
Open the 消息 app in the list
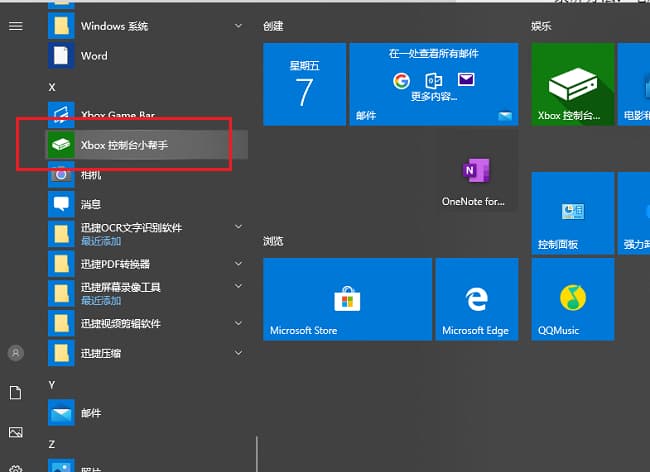(x=91, y=205)
